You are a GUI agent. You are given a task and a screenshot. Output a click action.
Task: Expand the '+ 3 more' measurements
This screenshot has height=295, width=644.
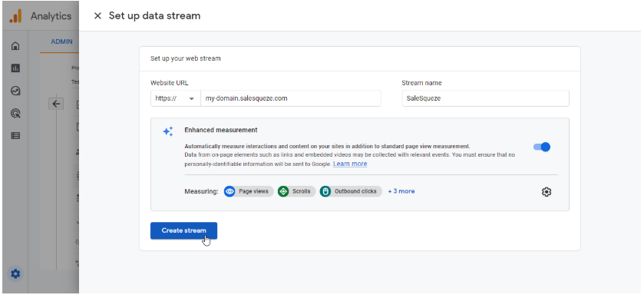coord(401,191)
